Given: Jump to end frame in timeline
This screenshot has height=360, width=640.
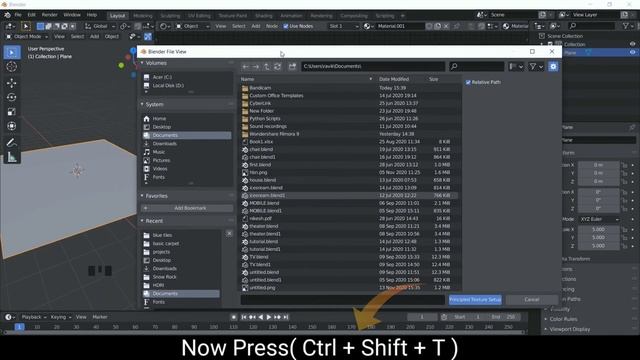Looking at the screenshot, I should [286, 317].
